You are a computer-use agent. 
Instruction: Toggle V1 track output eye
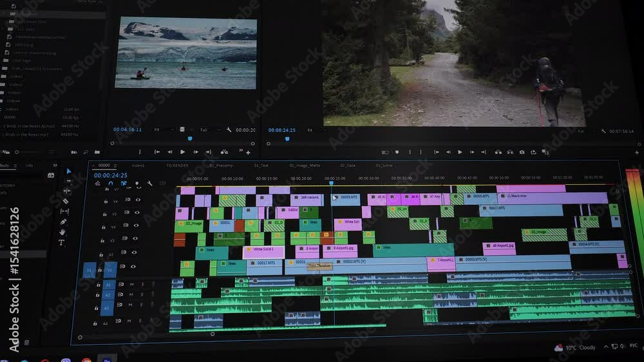click(x=133, y=266)
